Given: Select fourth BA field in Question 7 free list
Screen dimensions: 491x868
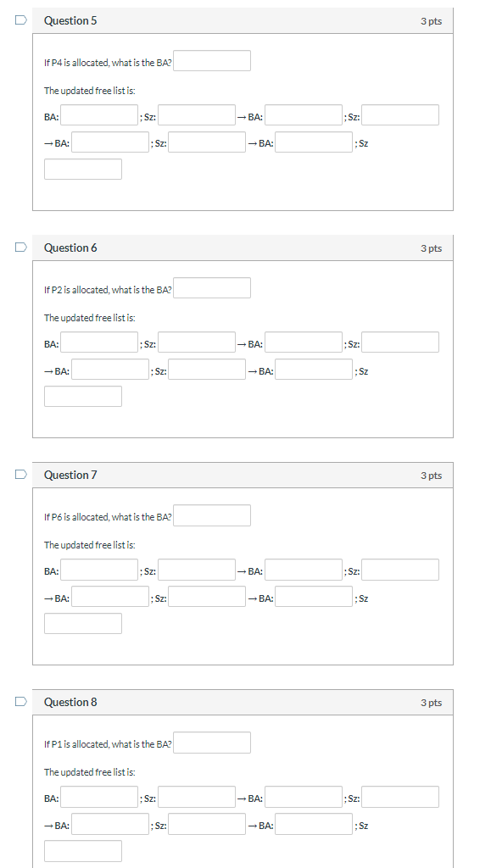Looking at the screenshot, I should (x=314, y=596).
